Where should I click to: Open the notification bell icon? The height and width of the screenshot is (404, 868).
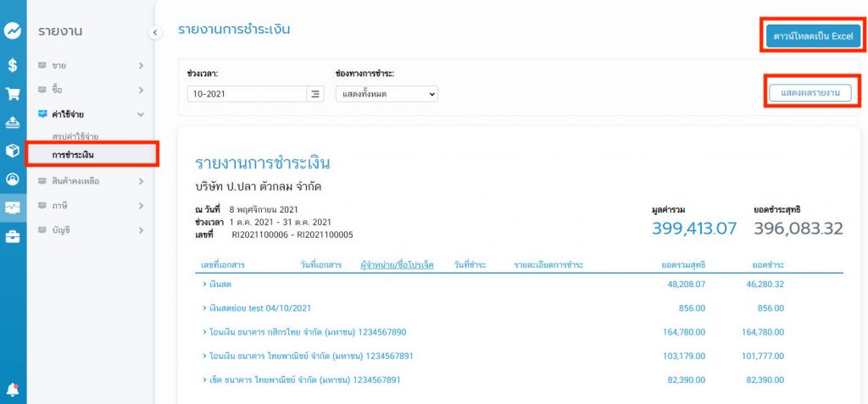point(13,390)
